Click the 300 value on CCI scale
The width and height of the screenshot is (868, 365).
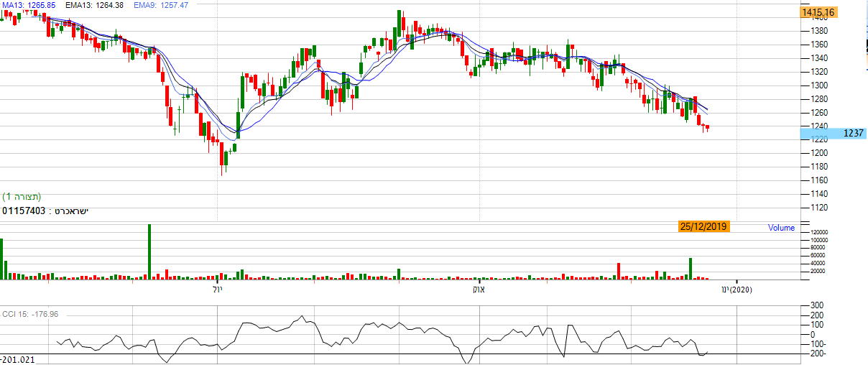[x=816, y=305]
